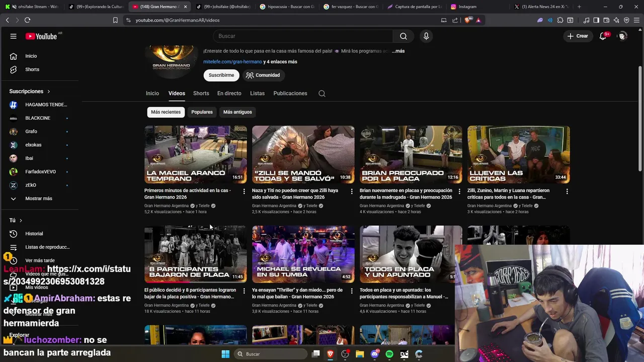Switch to channel Inicio tab
644x362 pixels.
[x=152, y=94]
